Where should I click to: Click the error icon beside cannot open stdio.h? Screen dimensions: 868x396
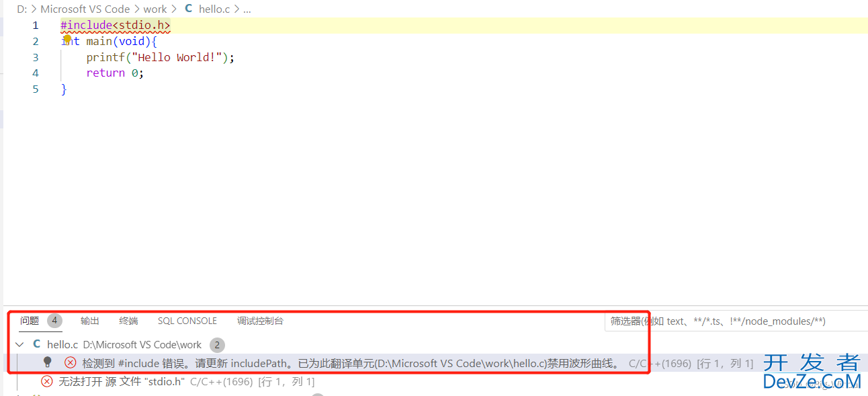click(x=47, y=381)
